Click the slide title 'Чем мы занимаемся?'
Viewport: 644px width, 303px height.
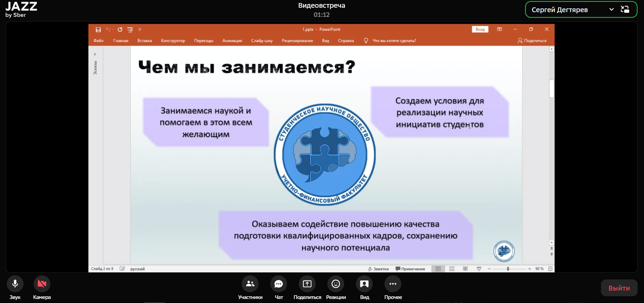247,67
